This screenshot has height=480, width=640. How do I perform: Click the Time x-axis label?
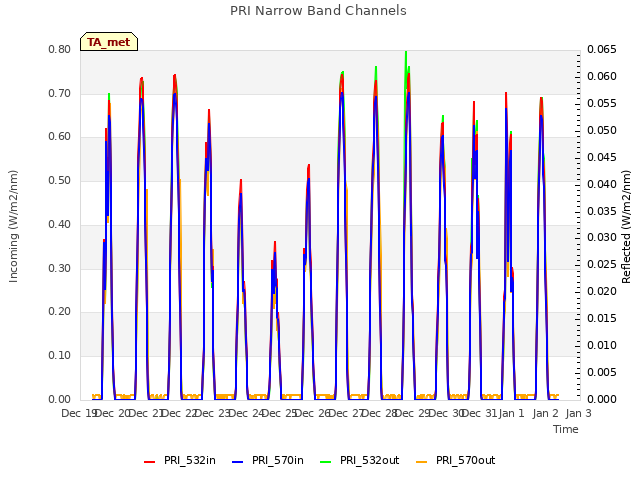coord(566,429)
